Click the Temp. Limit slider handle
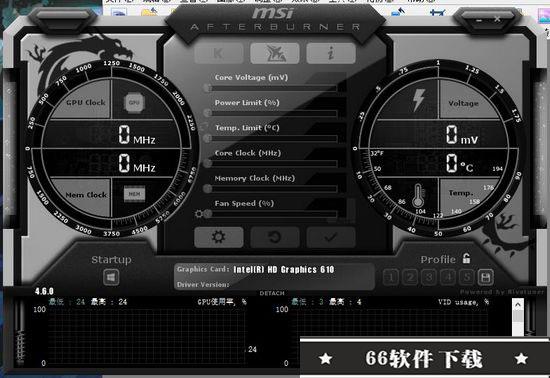The image size is (550, 378). (x=208, y=138)
